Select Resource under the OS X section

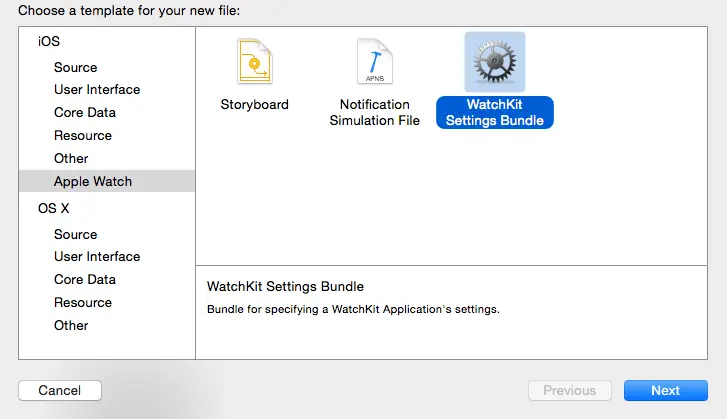coord(82,302)
